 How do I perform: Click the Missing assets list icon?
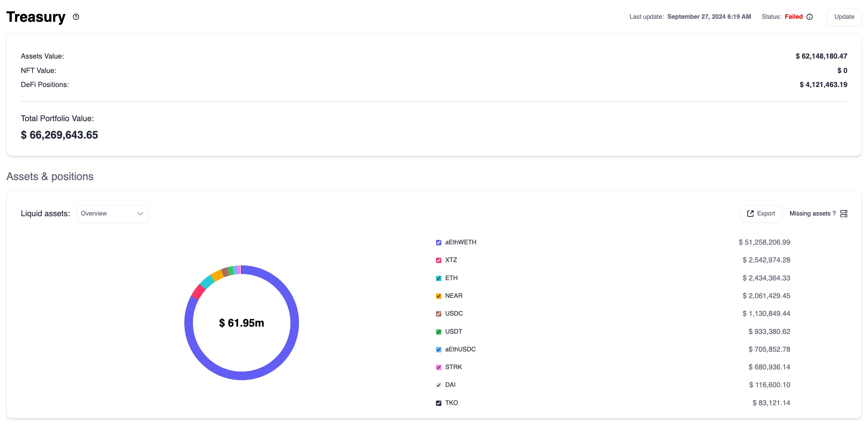843,214
